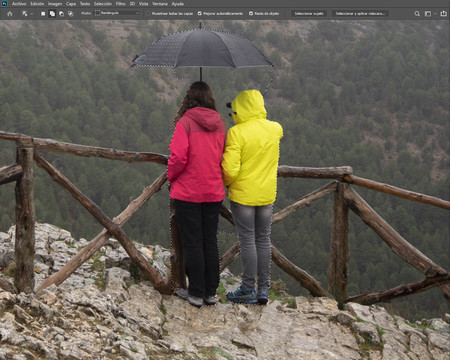Click the Share export icon
The image size is (450, 360).
[443, 14]
